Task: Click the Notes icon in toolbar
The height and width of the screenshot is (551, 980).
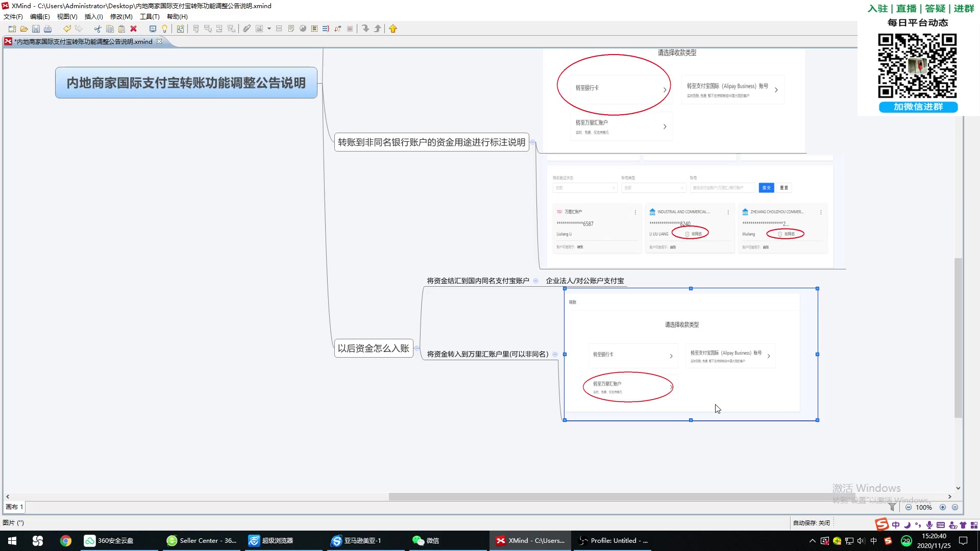Action: pyautogui.click(x=291, y=29)
